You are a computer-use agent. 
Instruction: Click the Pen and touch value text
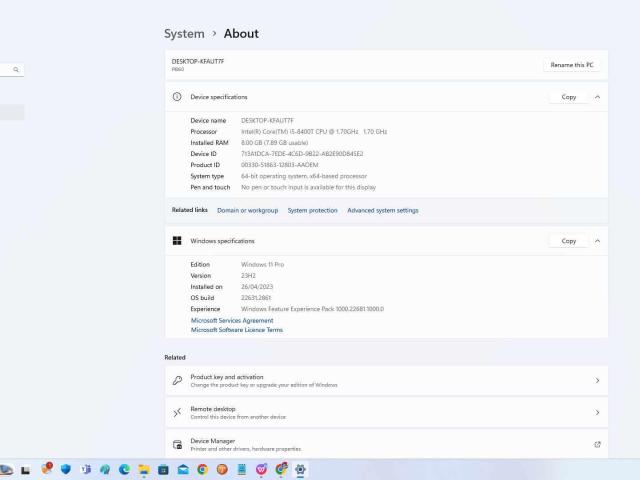click(309, 187)
